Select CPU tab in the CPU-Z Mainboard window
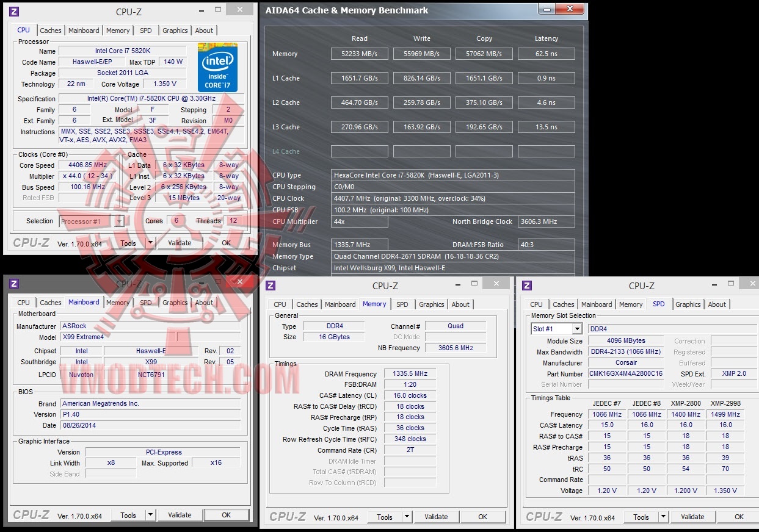Screen dimensions: 759x532 pyautogui.click(x=24, y=303)
